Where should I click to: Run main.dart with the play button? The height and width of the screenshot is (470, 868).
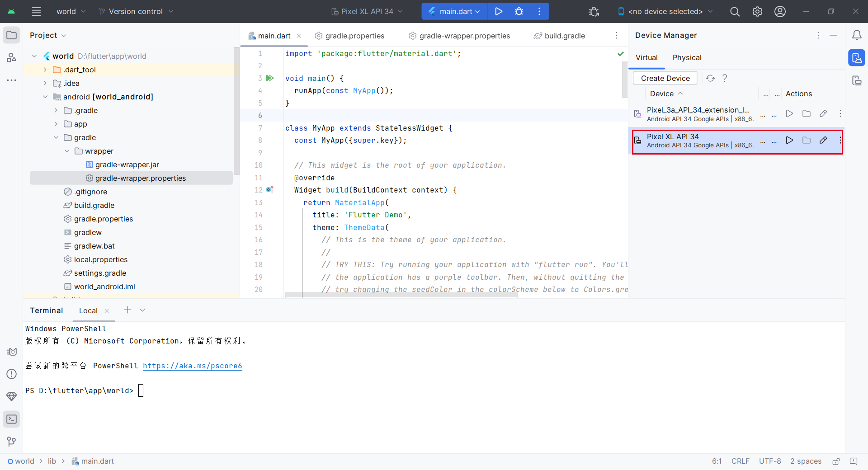(x=499, y=11)
